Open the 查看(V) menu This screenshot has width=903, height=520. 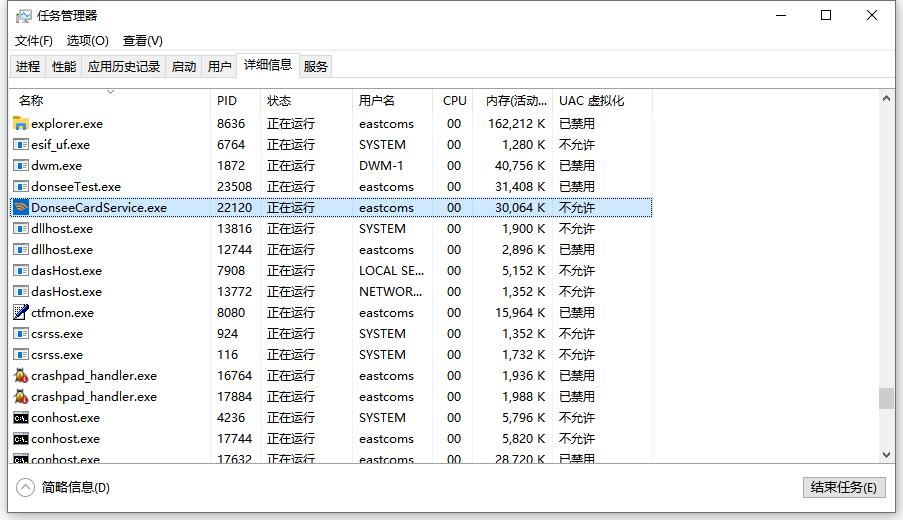(142, 41)
